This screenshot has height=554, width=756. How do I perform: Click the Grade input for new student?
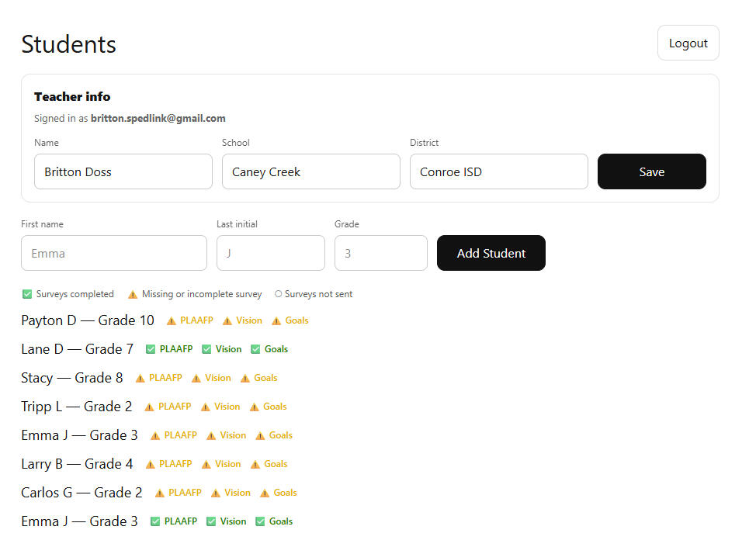(x=380, y=253)
